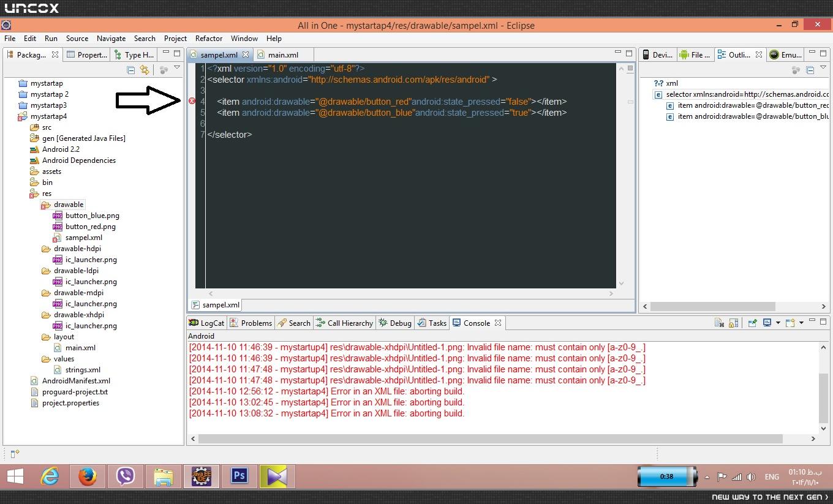This screenshot has width=833, height=504.
Task: Open the Problems tab
Action: [x=251, y=323]
